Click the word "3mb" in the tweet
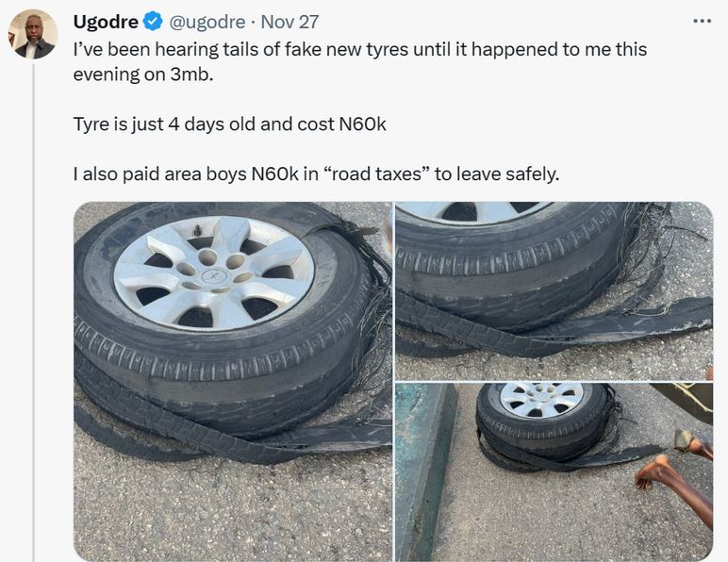This screenshot has height=562, width=728. (192, 74)
